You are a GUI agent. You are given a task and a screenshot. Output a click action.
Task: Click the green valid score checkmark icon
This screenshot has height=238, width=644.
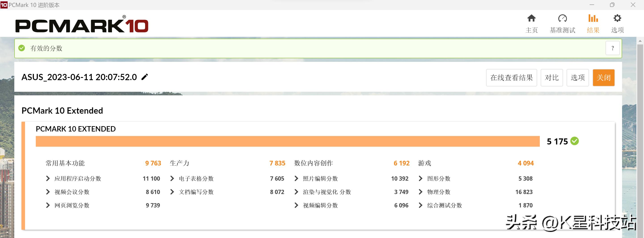[22, 48]
